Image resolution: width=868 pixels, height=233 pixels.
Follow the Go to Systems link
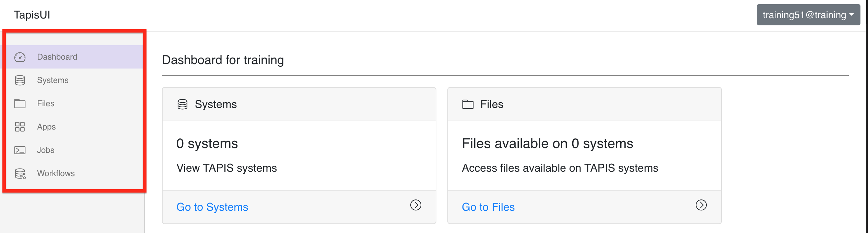pyautogui.click(x=212, y=207)
